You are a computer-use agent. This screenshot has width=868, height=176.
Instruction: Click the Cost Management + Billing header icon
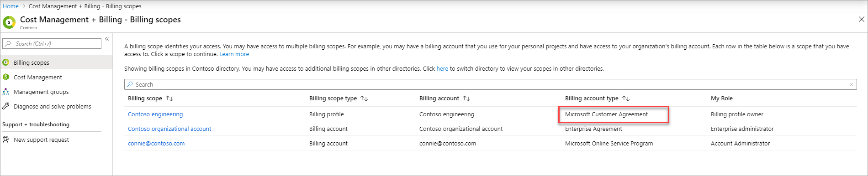(x=9, y=22)
